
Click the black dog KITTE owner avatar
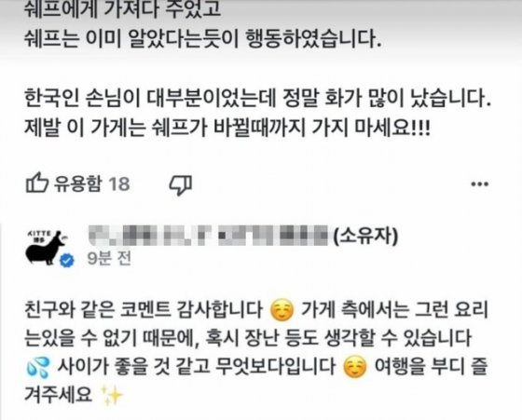(x=47, y=248)
